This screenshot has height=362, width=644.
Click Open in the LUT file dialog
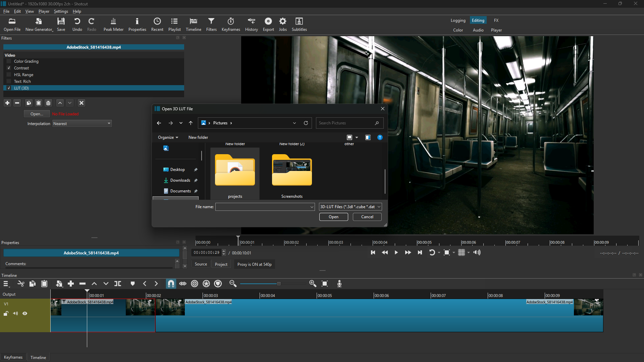click(333, 217)
